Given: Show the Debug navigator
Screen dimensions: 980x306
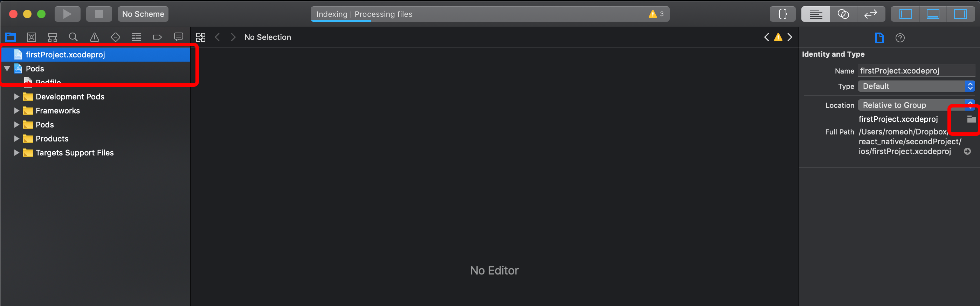Looking at the screenshot, I should (x=137, y=37).
